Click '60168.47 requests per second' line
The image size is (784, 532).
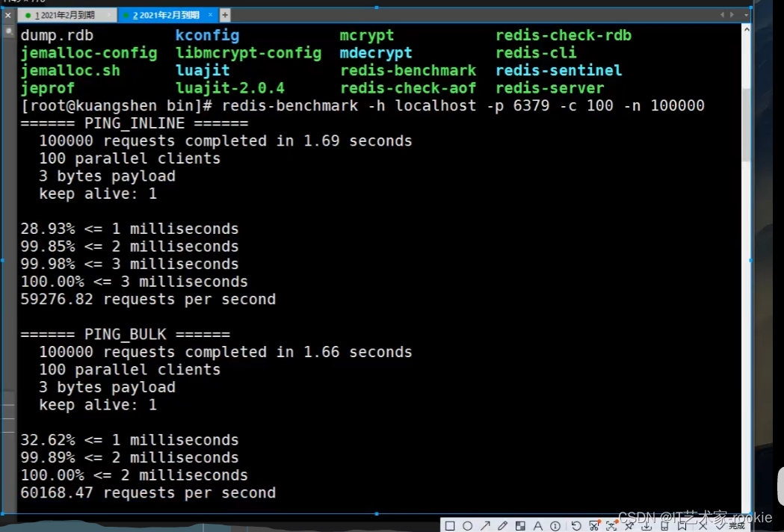(x=148, y=493)
